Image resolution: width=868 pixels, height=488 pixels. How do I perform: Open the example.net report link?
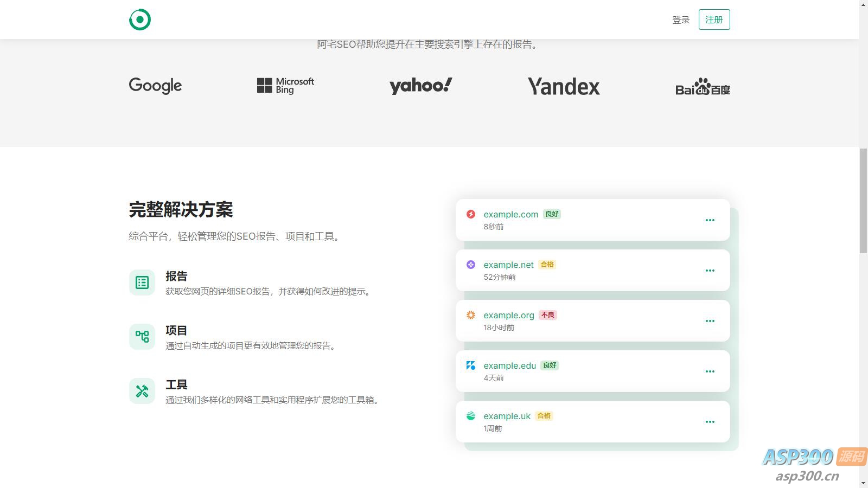click(x=509, y=265)
